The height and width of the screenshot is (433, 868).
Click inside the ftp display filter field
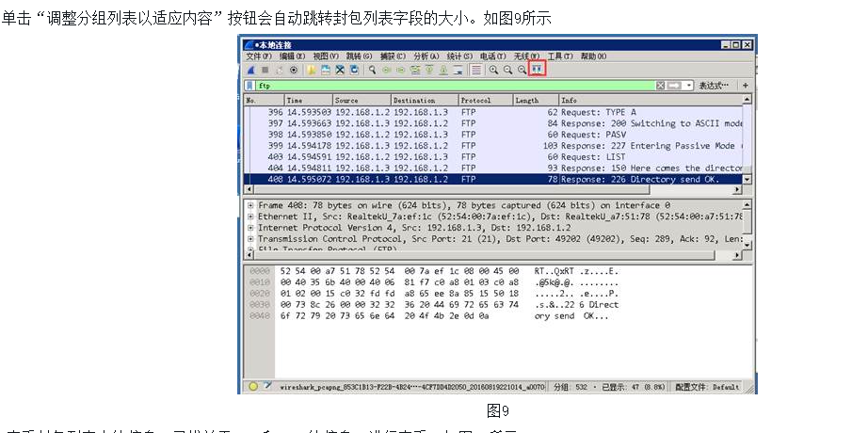pos(454,86)
